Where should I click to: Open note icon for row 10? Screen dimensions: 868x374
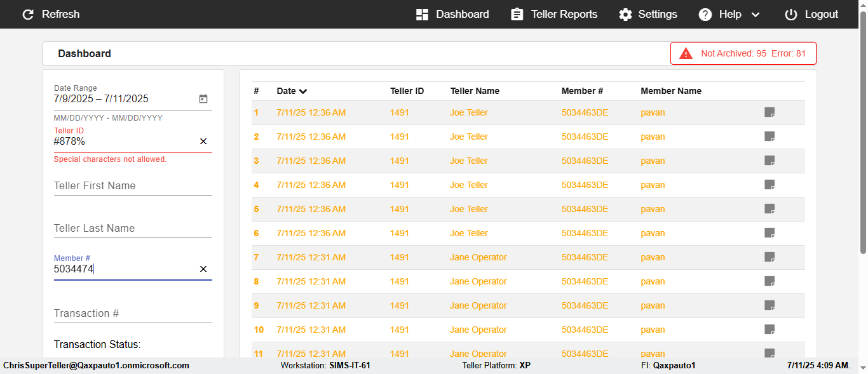770,330
